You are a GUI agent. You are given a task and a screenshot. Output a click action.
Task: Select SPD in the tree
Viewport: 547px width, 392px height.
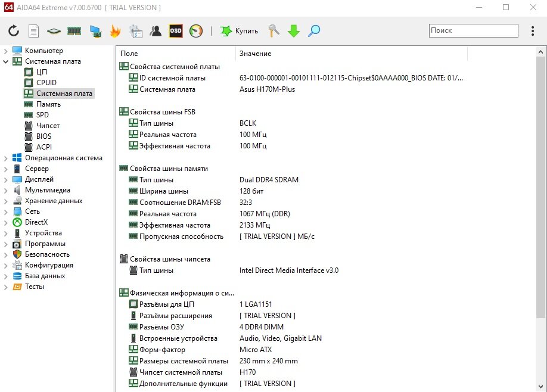[42, 115]
